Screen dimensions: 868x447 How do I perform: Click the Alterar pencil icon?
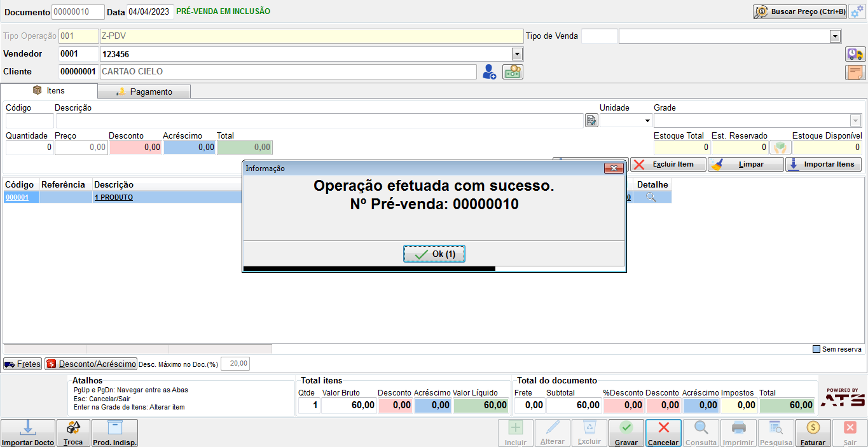(552, 432)
